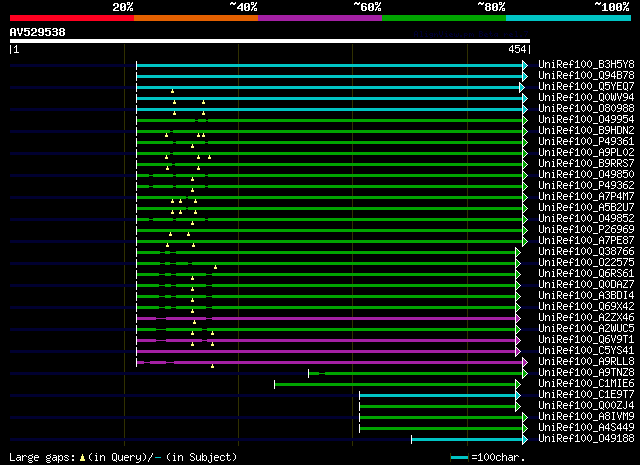Select the UniRef100_O49188 label
Viewport: 640px width, 465px height.
(x=586, y=439)
